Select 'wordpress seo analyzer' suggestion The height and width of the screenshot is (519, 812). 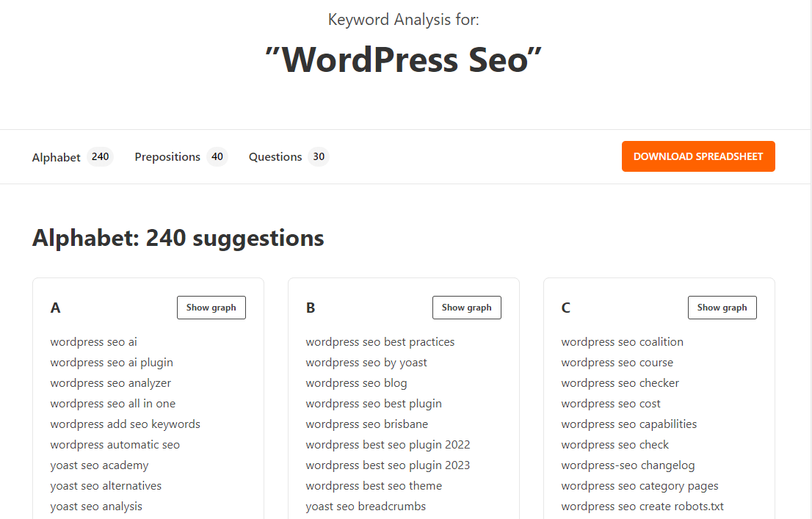pyautogui.click(x=110, y=382)
